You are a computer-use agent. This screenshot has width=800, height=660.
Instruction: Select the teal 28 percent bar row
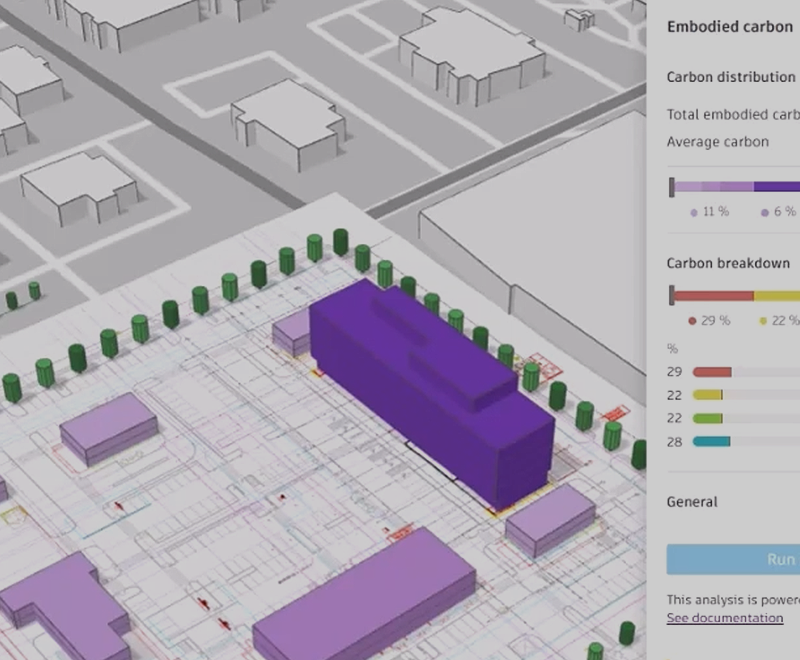pos(711,441)
